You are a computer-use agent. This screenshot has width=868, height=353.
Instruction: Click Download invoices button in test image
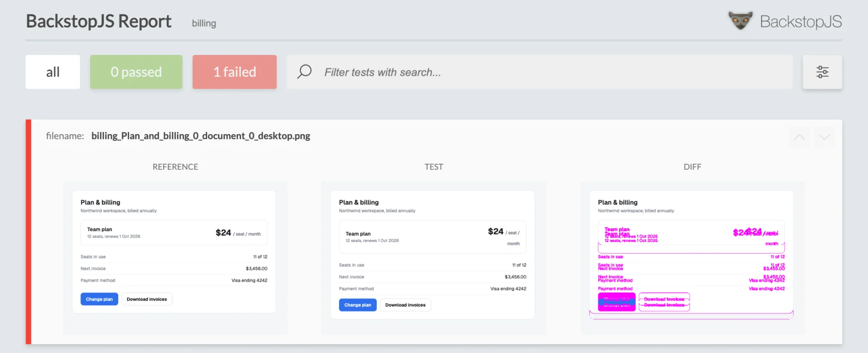[406, 305]
